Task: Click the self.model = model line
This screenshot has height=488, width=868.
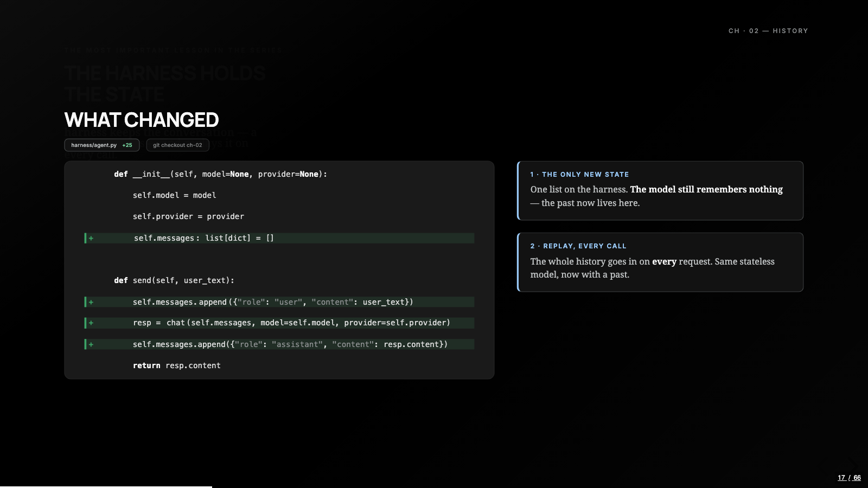Action: click(174, 195)
